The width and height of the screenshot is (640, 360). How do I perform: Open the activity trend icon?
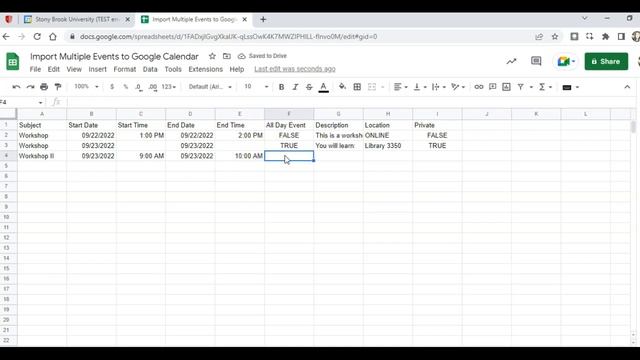point(511,61)
